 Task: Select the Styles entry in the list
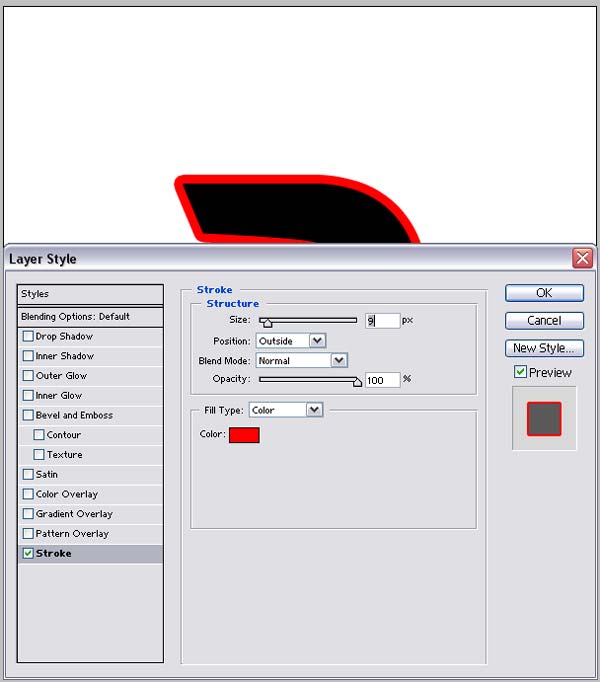[x=91, y=294]
